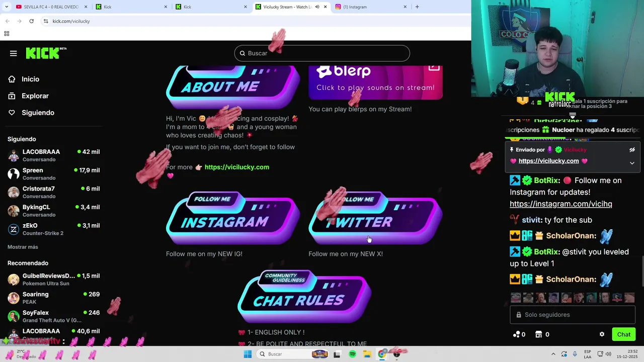
Task: Open blerp external link icon
Action: (434, 67)
